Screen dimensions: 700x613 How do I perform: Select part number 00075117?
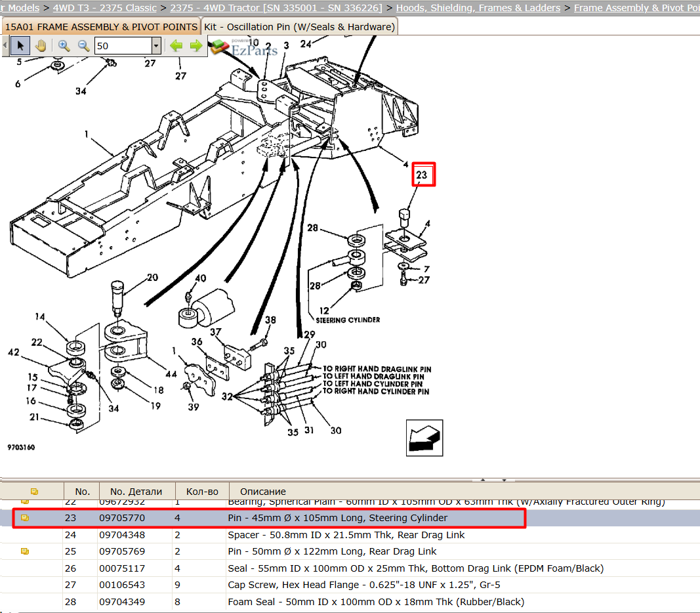pyautogui.click(x=122, y=568)
